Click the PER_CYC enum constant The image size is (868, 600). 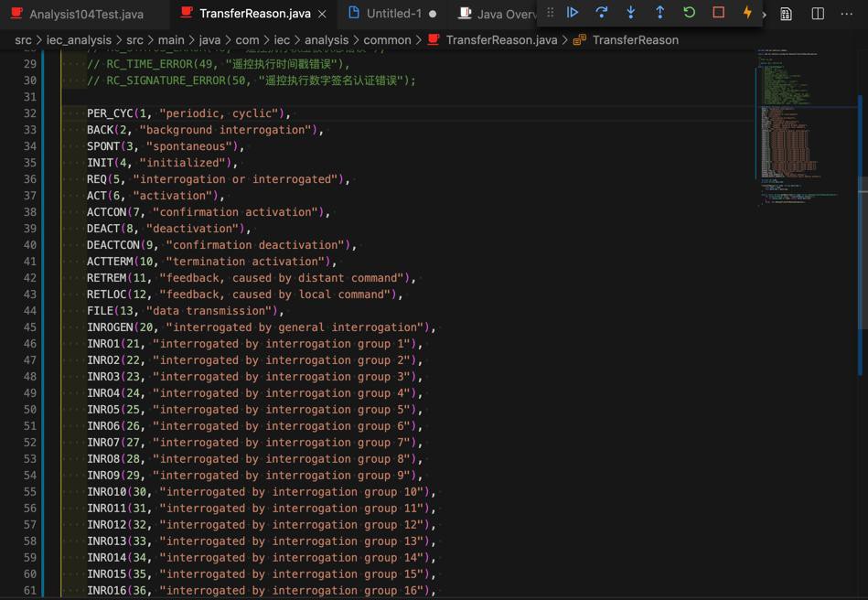(110, 113)
